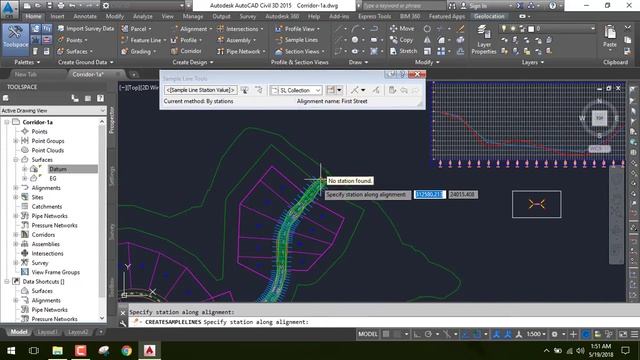
Task: Open the Survey ribbon tab
Action: (x=248, y=16)
